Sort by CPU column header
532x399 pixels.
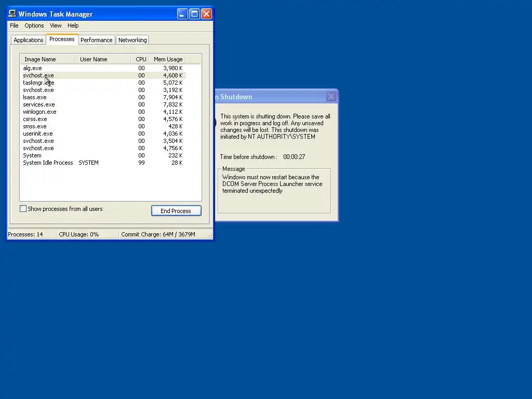pyautogui.click(x=140, y=59)
